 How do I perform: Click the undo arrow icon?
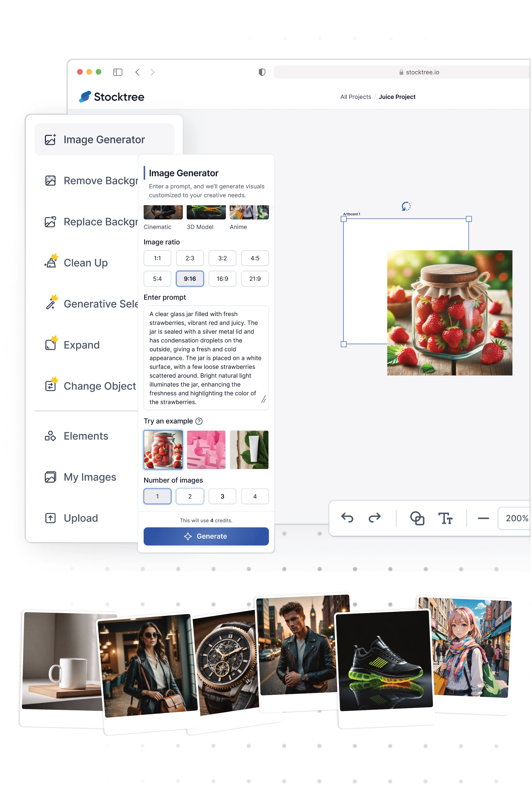(x=347, y=518)
